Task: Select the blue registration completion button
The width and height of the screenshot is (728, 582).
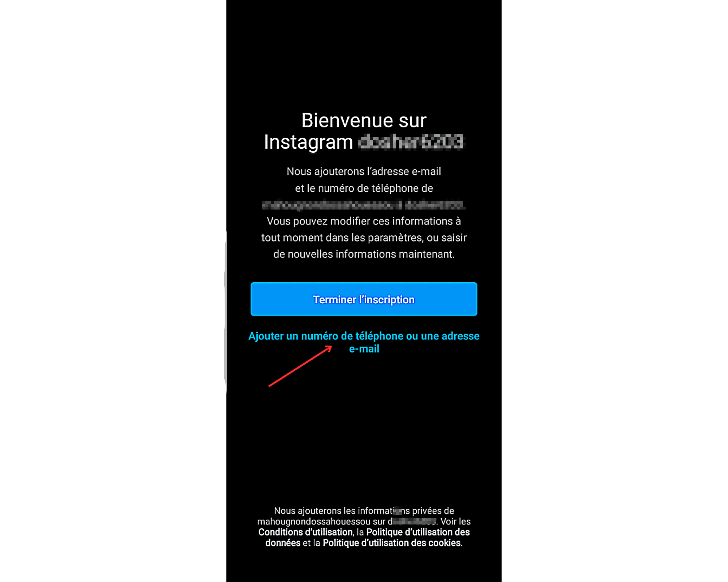Action: click(x=364, y=299)
